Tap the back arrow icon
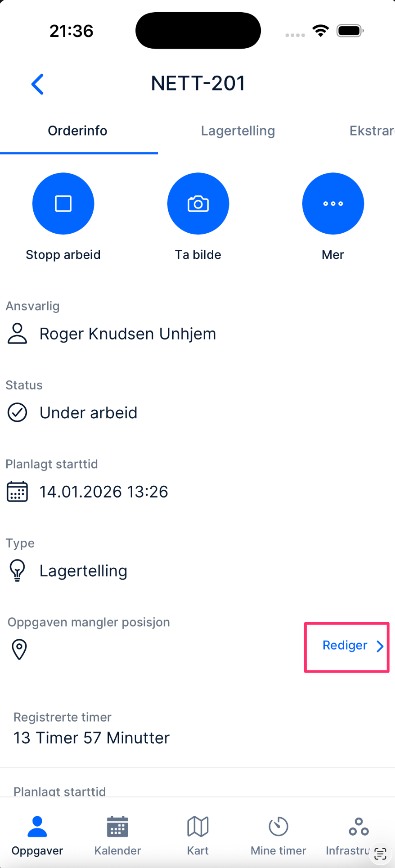The image size is (395, 868). pyautogui.click(x=38, y=84)
